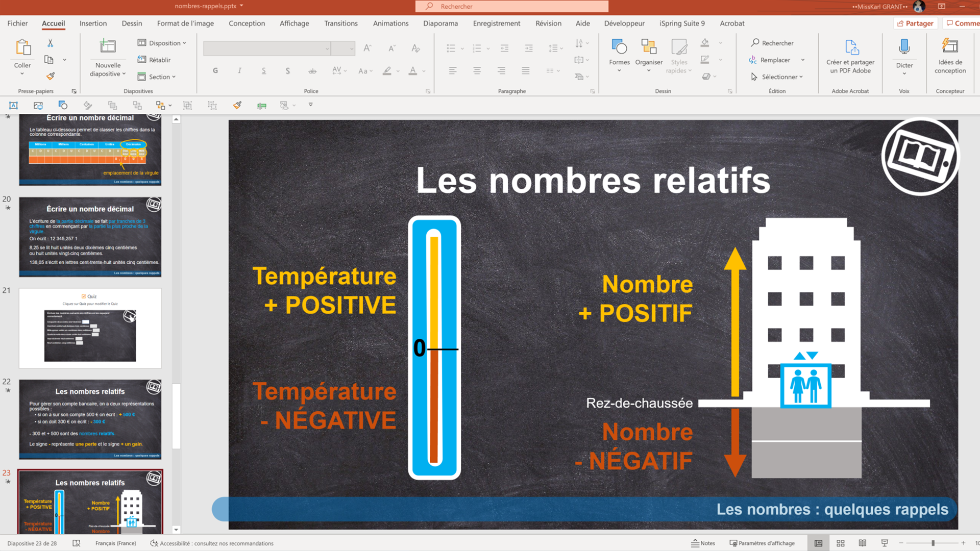
Task: Click the shapes icon in quick toolbar
Action: 63,105
